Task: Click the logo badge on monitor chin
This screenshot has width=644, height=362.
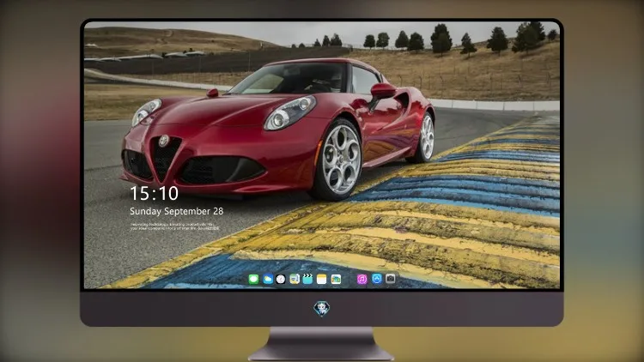Action: (x=322, y=308)
